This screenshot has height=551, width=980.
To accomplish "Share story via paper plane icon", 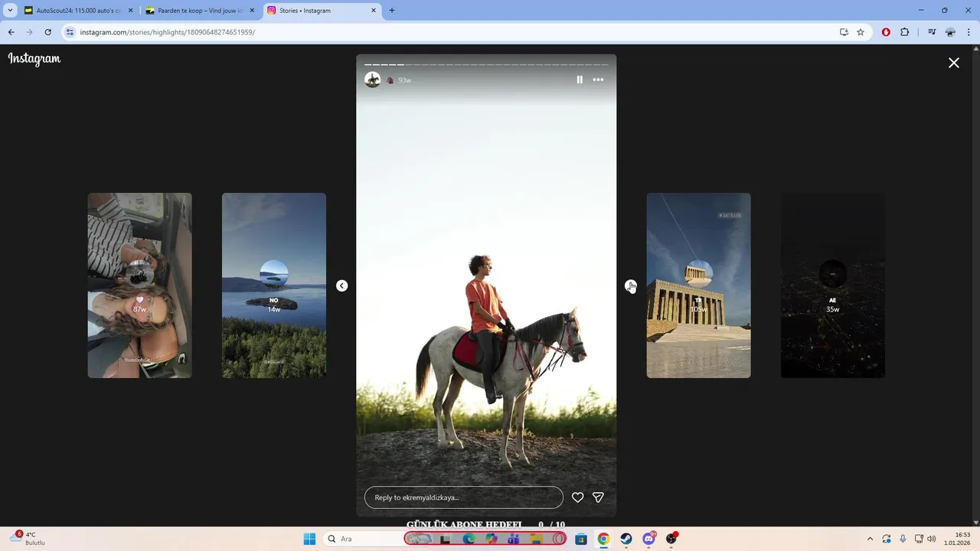I will point(599,497).
